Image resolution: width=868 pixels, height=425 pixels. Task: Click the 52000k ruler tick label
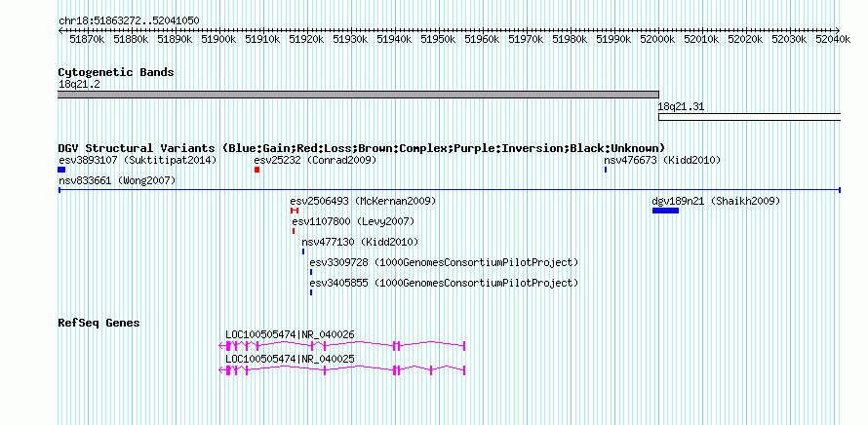tap(657, 39)
